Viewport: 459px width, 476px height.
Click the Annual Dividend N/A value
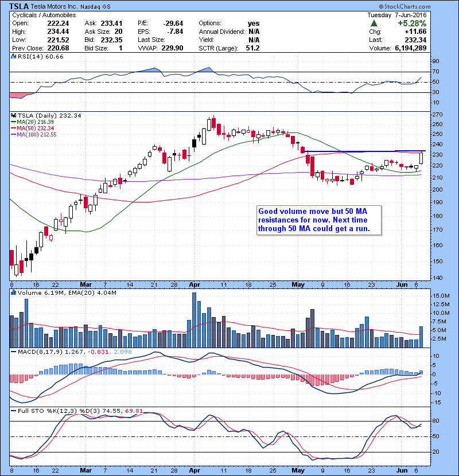pos(254,32)
